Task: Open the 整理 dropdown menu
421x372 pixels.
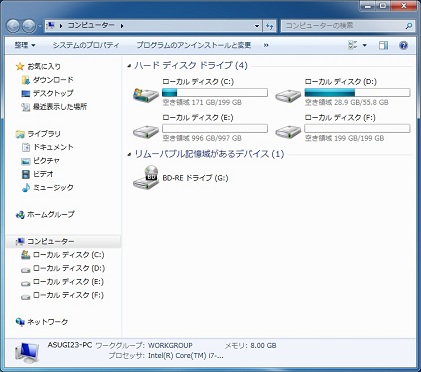Action: coord(25,45)
